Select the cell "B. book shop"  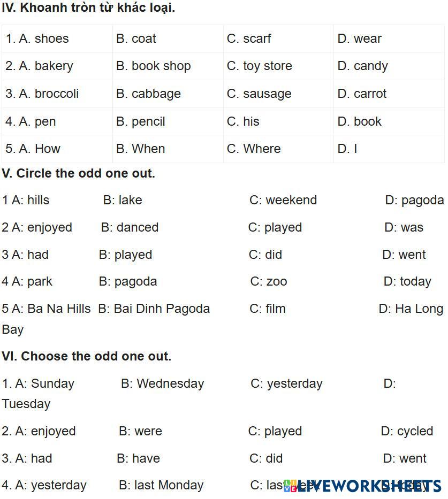[153, 66]
